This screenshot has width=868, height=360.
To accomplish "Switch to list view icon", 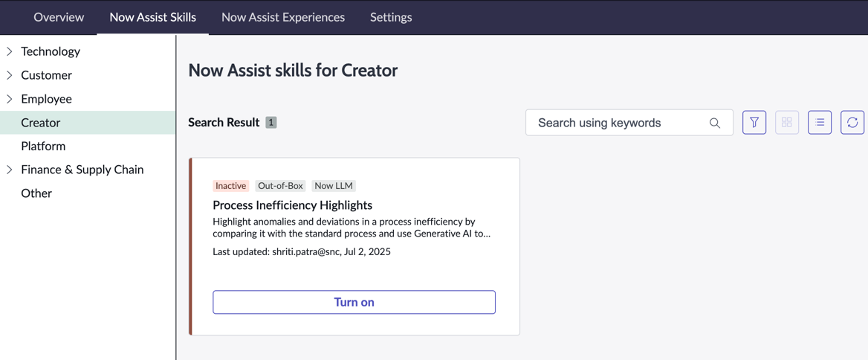I will [x=820, y=123].
